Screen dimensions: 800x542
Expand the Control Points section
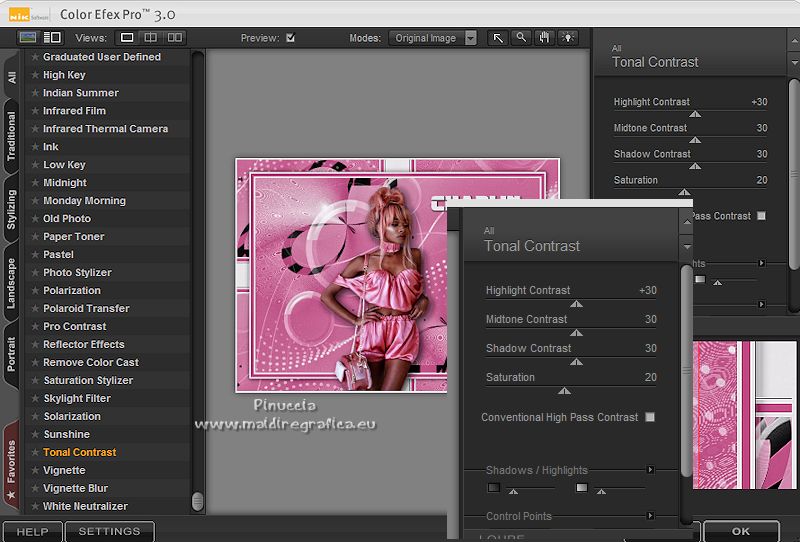pyautogui.click(x=650, y=516)
